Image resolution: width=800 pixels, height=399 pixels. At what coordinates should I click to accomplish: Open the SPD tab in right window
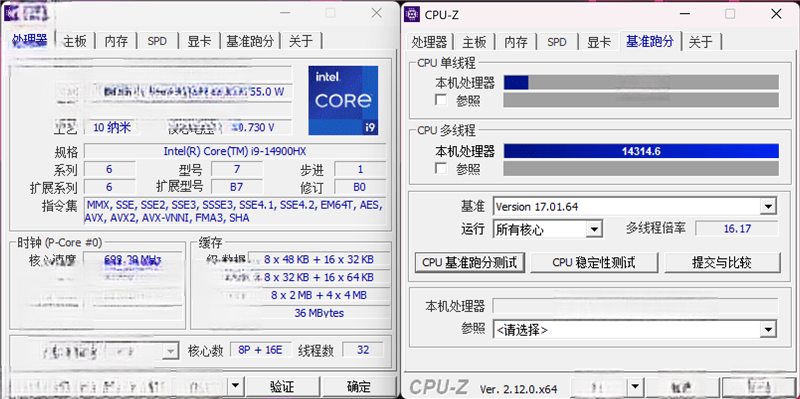coord(557,42)
